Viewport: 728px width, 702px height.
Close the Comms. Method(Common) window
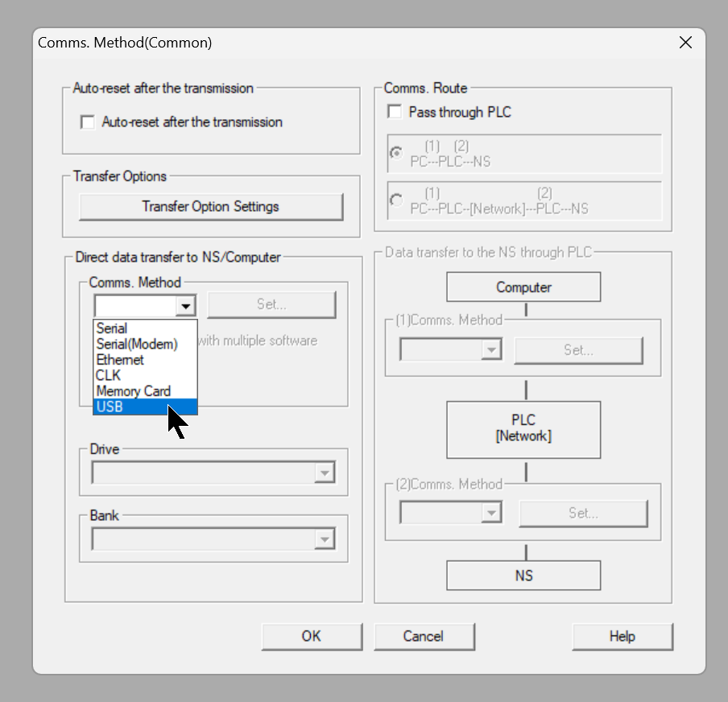pyautogui.click(x=685, y=43)
